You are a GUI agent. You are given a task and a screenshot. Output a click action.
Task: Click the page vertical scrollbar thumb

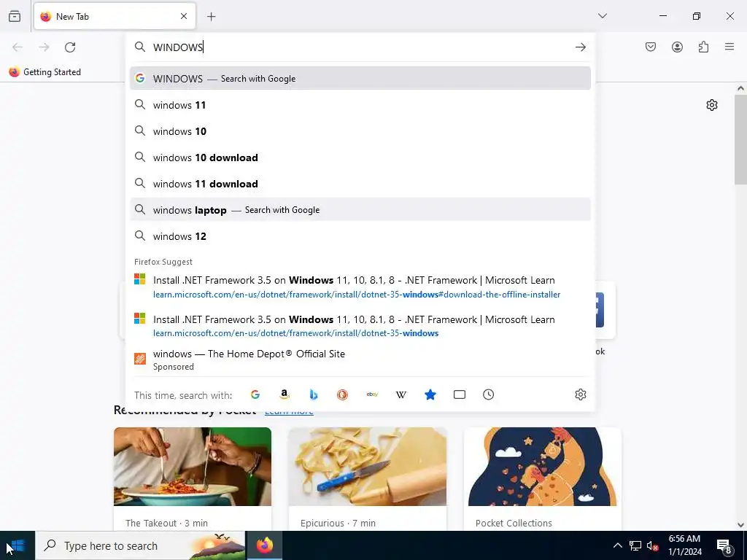pos(740,139)
